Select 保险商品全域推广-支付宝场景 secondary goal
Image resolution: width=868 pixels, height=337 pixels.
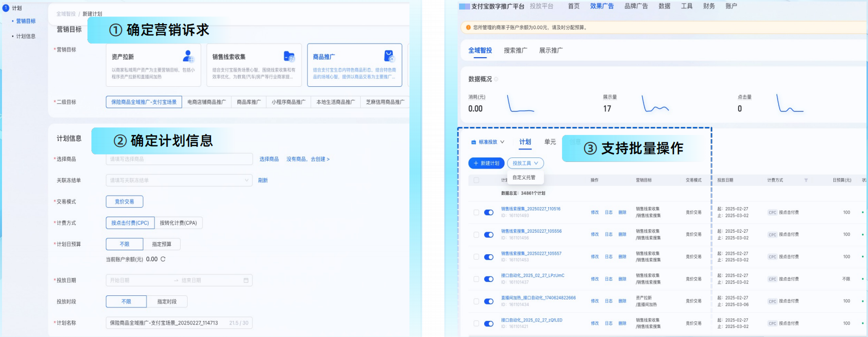(x=144, y=102)
